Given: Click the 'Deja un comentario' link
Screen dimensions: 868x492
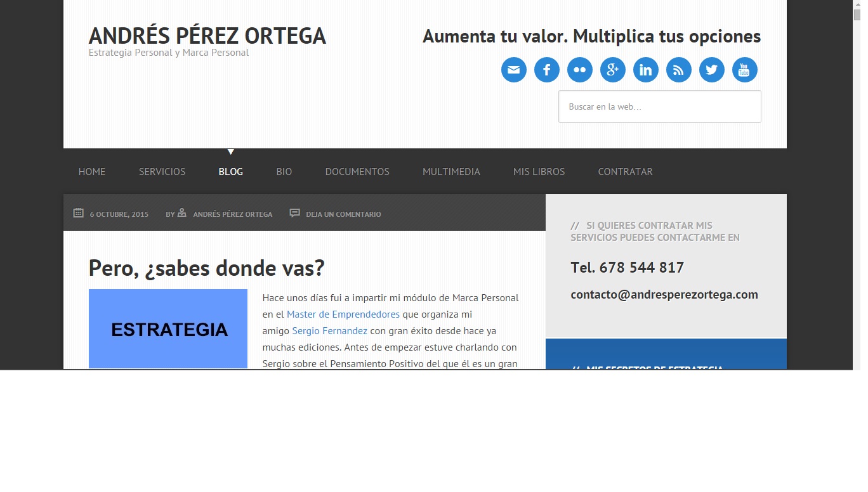Looking at the screenshot, I should [x=343, y=214].
